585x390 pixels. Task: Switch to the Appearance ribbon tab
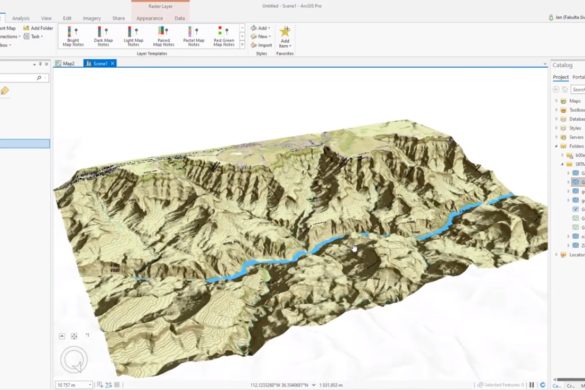(149, 18)
